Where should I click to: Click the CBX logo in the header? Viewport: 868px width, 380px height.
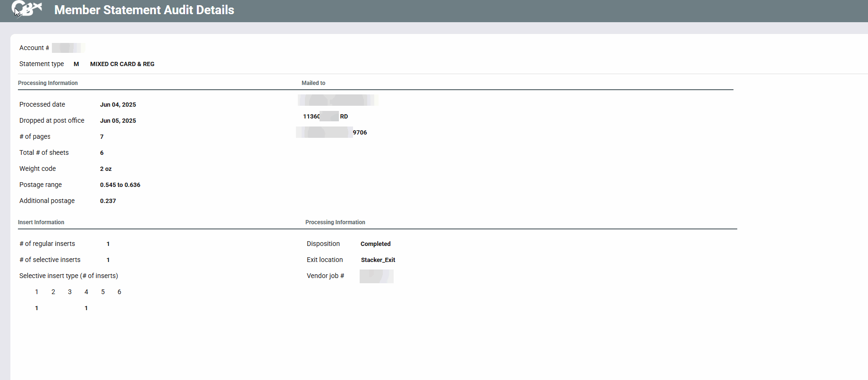pos(27,9)
